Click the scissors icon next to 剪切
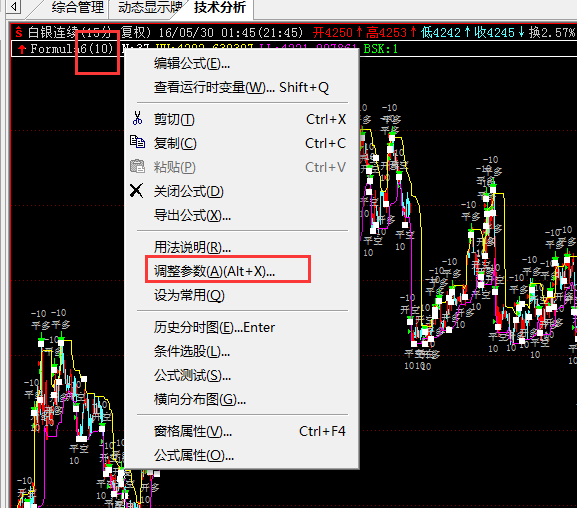 click(137, 119)
